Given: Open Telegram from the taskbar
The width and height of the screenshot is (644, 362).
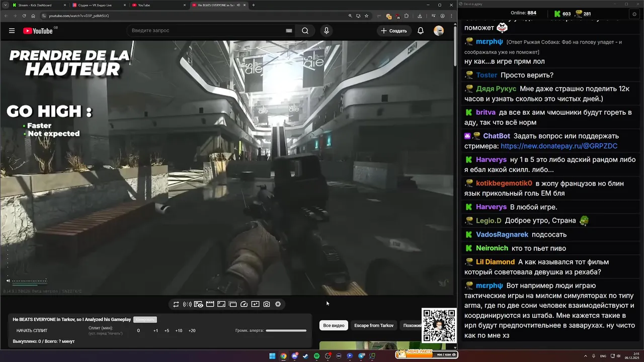Looking at the screenshot, I should (x=361, y=356).
